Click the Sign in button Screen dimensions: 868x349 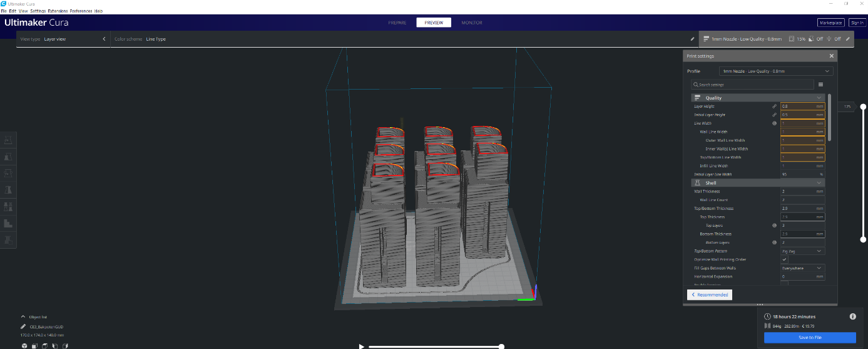[x=856, y=23]
